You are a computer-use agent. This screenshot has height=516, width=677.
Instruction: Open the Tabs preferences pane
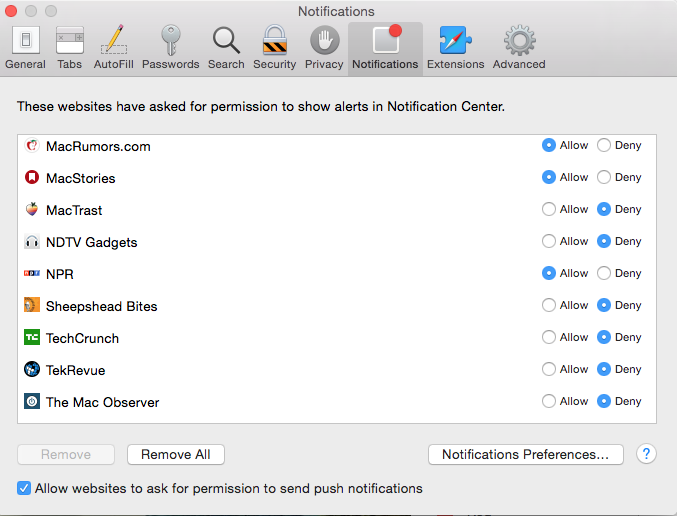[x=70, y=48]
